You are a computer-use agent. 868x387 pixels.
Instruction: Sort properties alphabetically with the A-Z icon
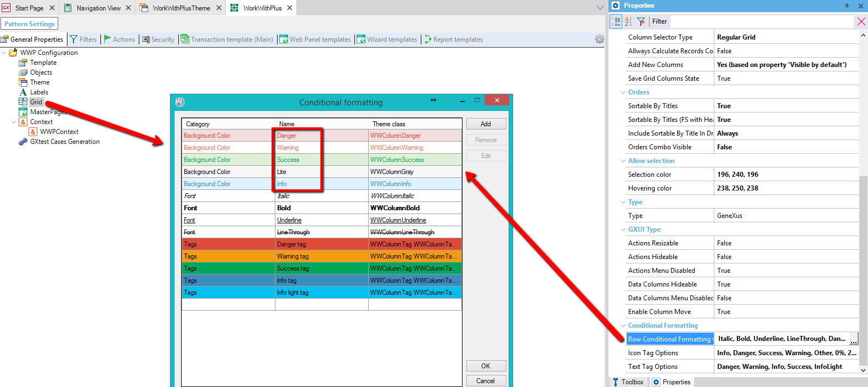[x=628, y=21]
